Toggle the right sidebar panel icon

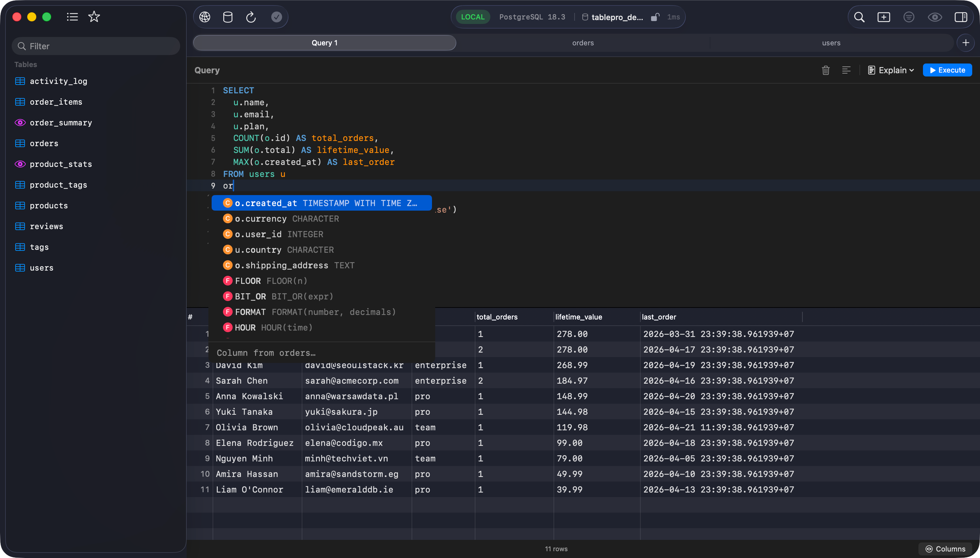coord(961,17)
